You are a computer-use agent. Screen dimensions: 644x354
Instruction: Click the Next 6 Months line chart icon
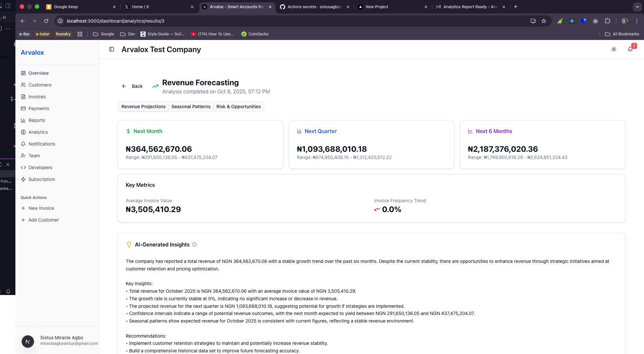pyautogui.click(x=470, y=131)
